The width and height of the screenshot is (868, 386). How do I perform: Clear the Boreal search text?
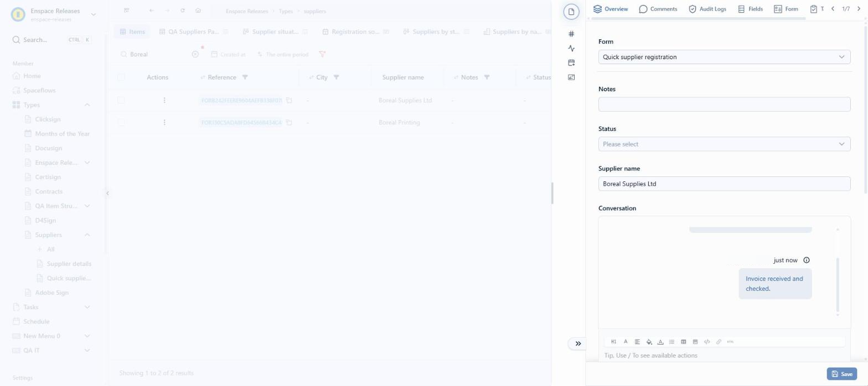tap(195, 54)
